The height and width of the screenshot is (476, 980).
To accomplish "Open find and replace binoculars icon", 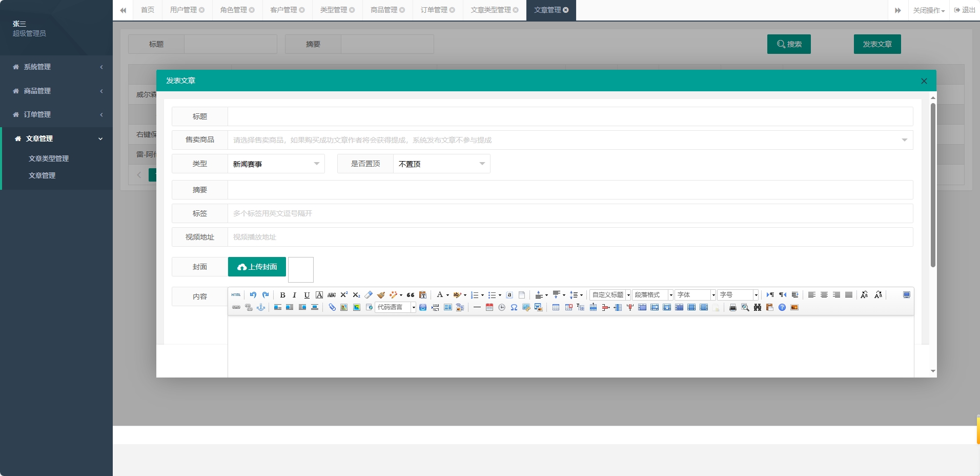I will (x=758, y=307).
